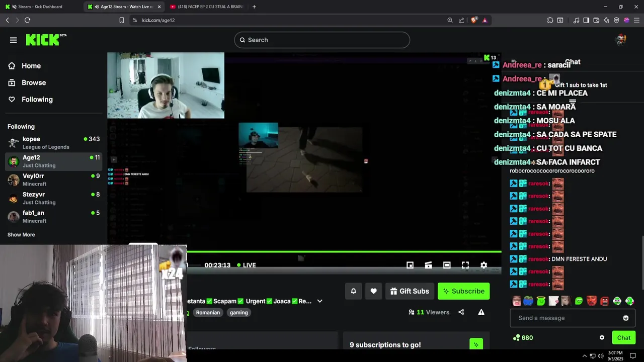Open fab1_an channel in Following list
This screenshot has height=362, width=644.
54,217
